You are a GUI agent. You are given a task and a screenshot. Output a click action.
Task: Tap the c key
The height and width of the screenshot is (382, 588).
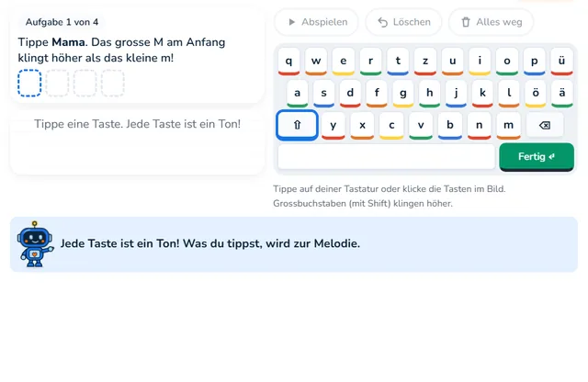point(391,125)
